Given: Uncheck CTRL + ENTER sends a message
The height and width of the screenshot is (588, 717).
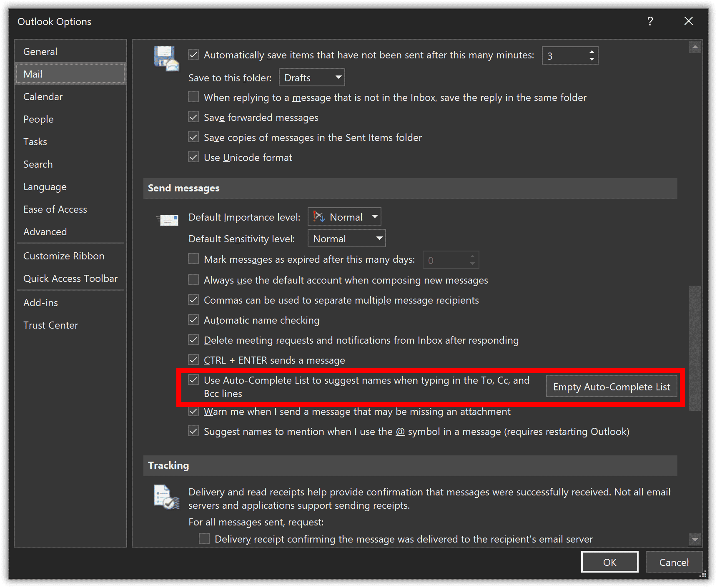Looking at the screenshot, I should click(x=193, y=360).
